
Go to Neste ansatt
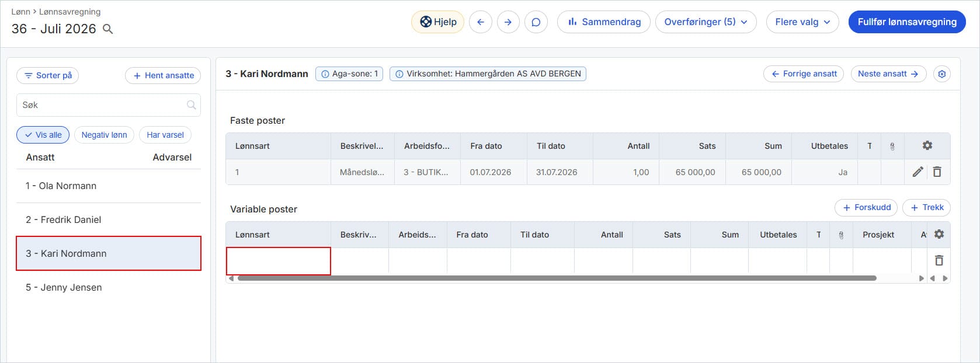pyautogui.click(x=888, y=74)
